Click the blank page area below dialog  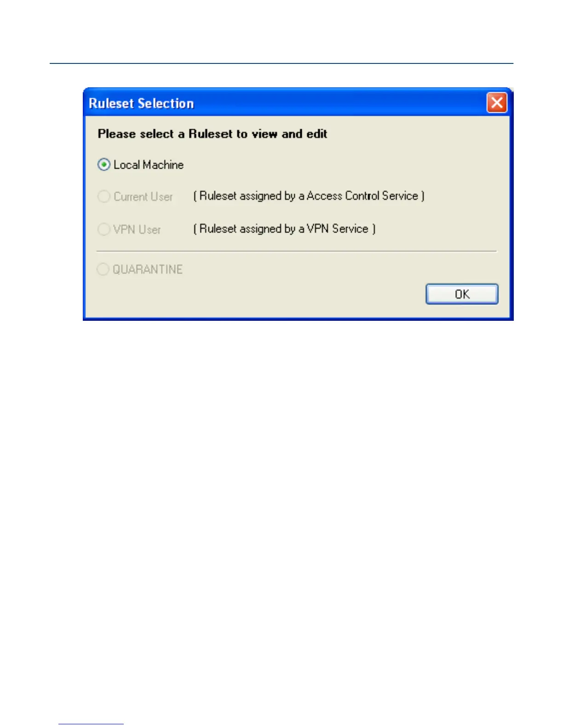281,506
